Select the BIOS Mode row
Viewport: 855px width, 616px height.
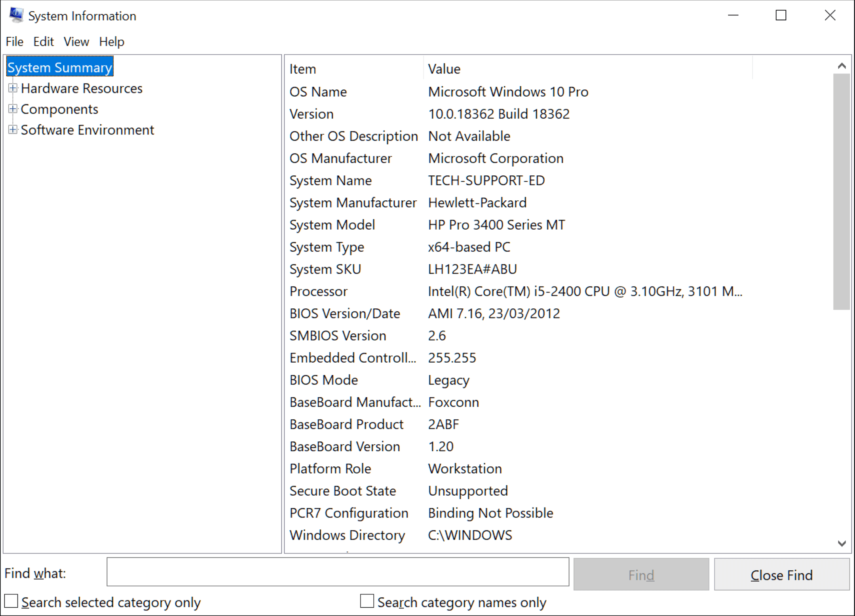pos(519,380)
